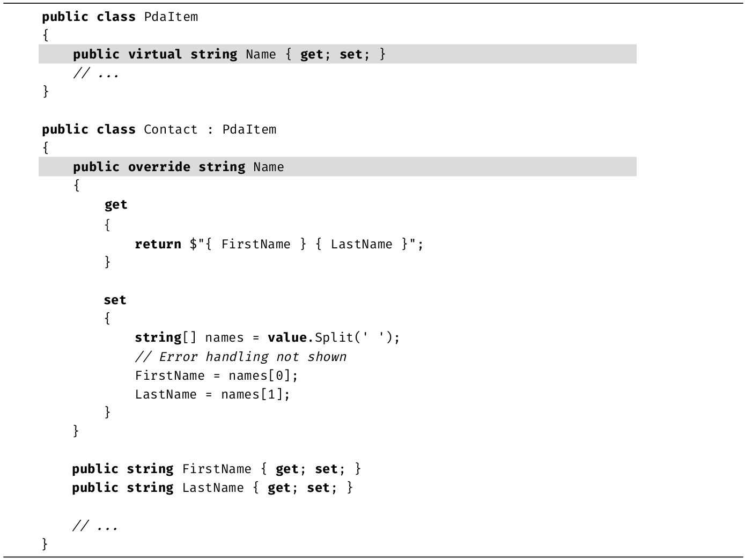Click the string[] array type
Viewport: 745px width, 560px height.
click(x=165, y=337)
